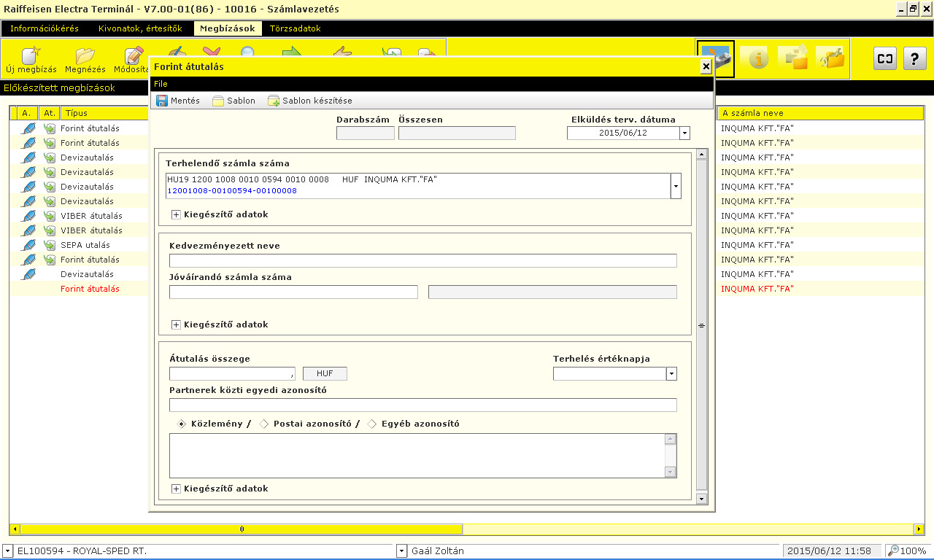
Task: Select the money transfer module icon
Action: click(716, 58)
